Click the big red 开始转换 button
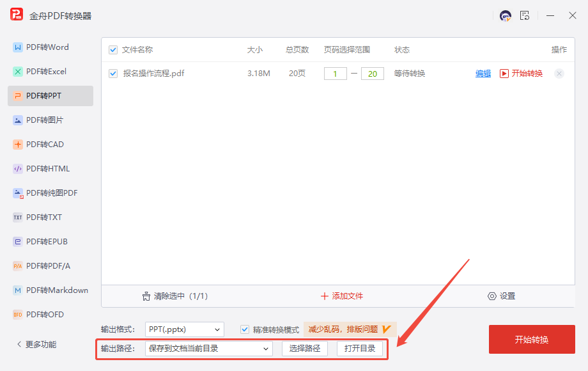Image resolution: width=588 pixels, height=371 pixels. pyautogui.click(x=532, y=340)
